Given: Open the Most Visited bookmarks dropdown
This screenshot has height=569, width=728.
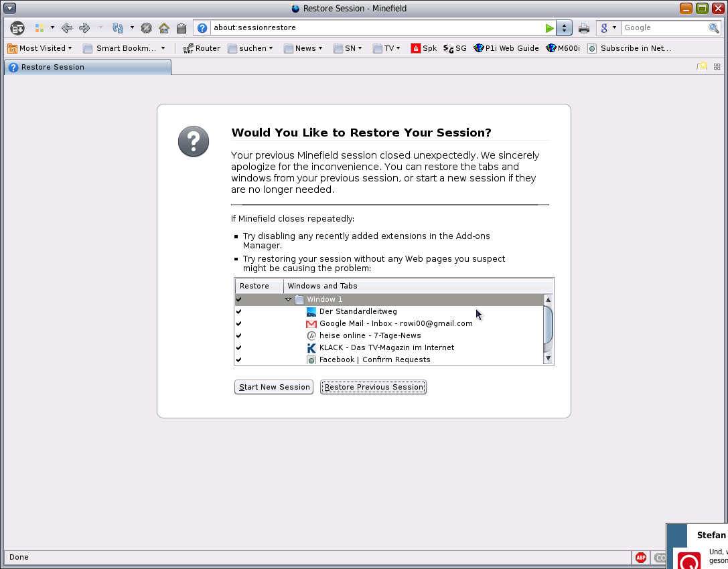Looking at the screenshot, I should pyautogui.click(x=40, y=48).
